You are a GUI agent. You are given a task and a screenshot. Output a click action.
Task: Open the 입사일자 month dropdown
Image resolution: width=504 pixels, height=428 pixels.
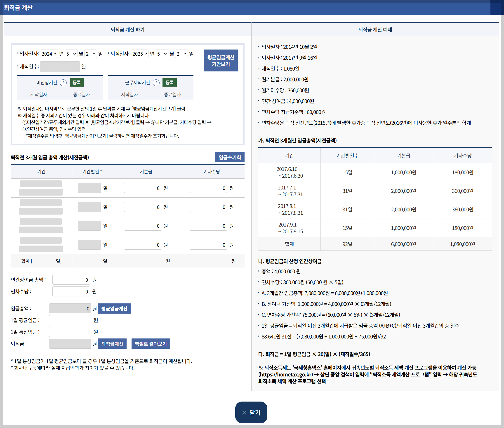tap(71, 54)
